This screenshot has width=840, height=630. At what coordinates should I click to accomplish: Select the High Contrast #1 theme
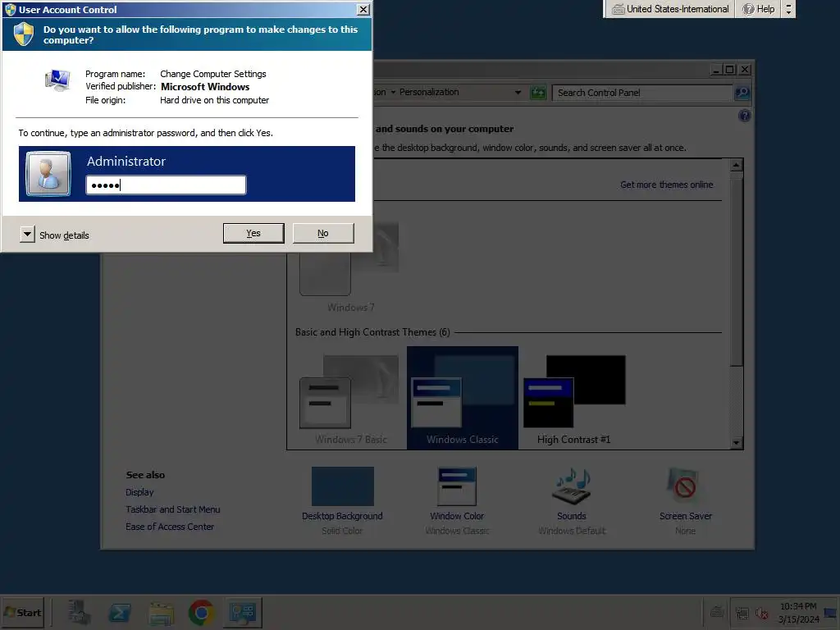pyautogui.click(x=573, y=398)
